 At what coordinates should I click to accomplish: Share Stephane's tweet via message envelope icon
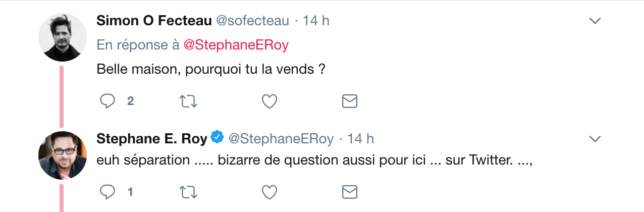[350, 192]
